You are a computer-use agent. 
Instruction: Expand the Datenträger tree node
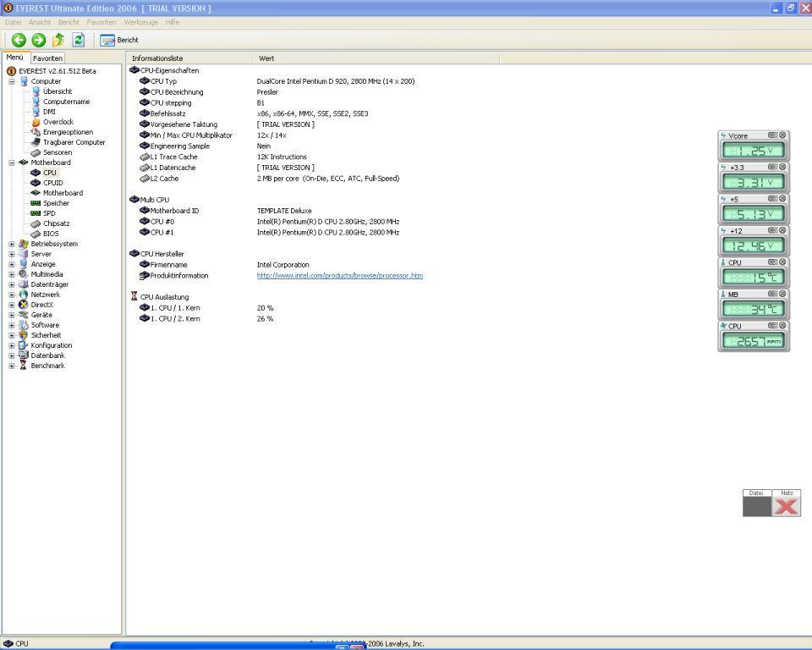11,284
